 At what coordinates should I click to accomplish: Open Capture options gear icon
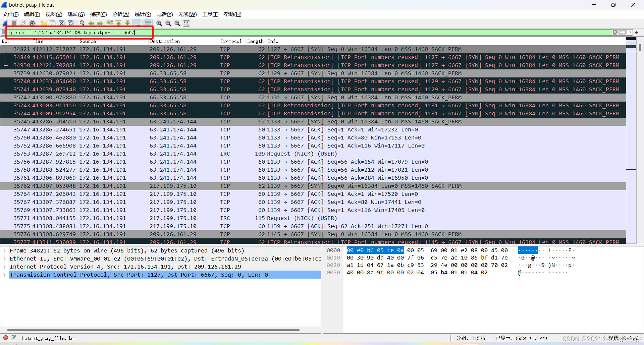32,23
